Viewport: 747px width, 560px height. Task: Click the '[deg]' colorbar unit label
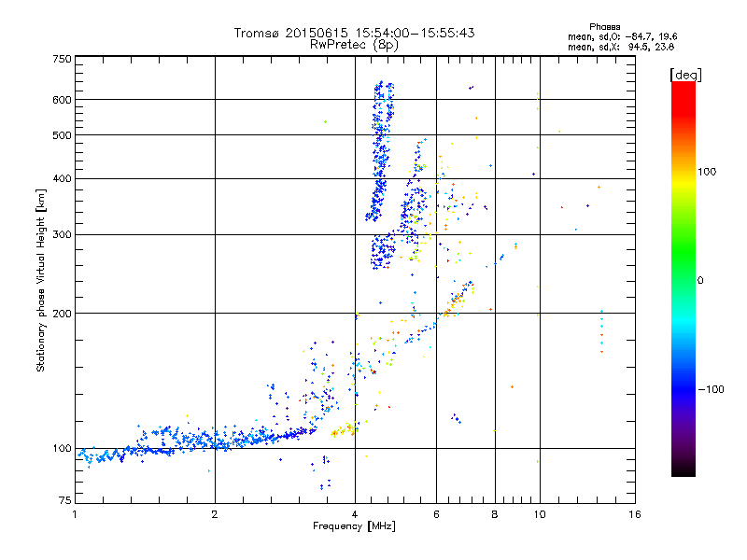point(685,75)
